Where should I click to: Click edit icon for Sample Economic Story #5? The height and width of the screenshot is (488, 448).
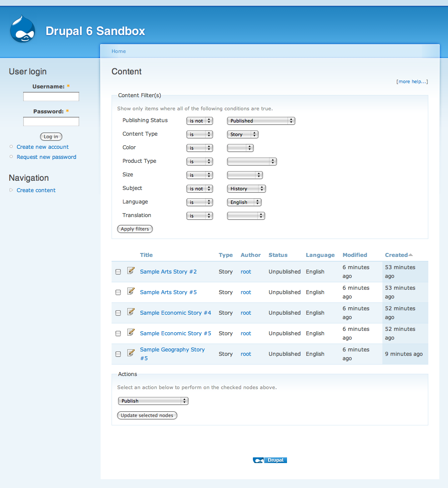pyautogui.click(x=130, y=333)
